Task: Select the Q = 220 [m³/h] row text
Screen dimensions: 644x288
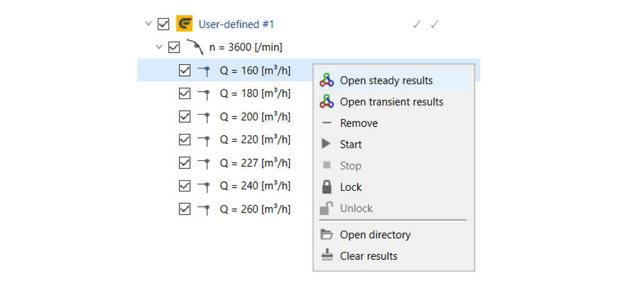Action: point(255,140)
